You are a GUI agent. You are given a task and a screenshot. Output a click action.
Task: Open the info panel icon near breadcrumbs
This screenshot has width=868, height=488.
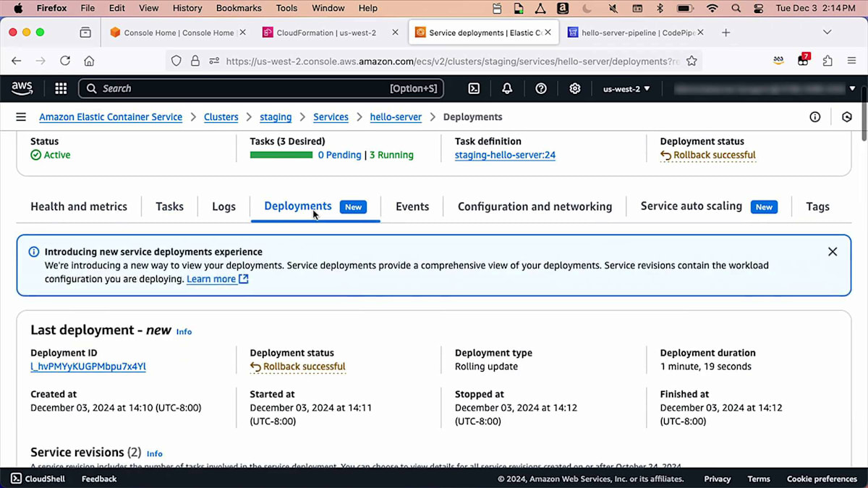pos(815,117)
